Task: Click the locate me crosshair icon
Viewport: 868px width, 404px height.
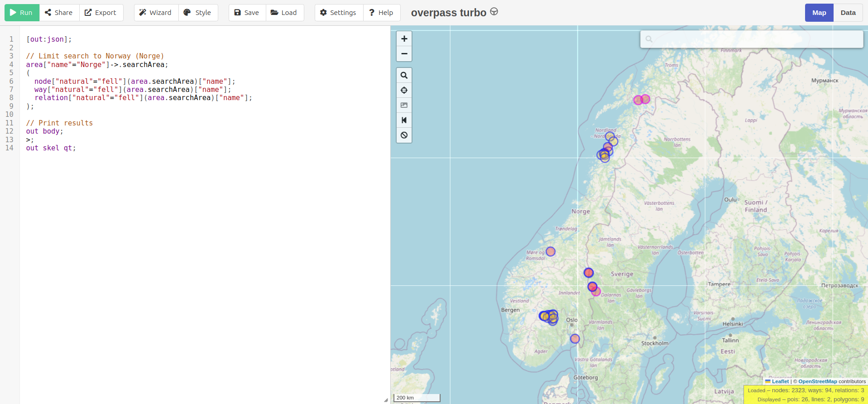Action: [404, 90]
